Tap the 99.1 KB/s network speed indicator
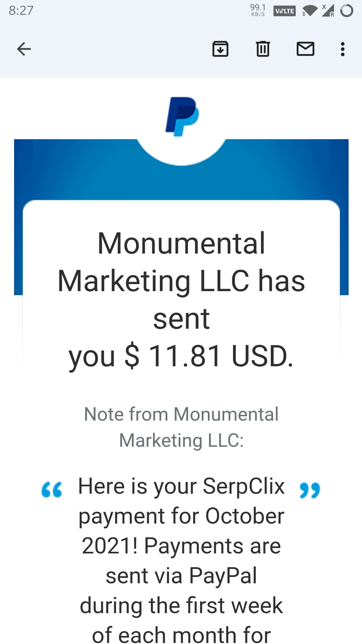362x644 pixels. tap(258, 10)
